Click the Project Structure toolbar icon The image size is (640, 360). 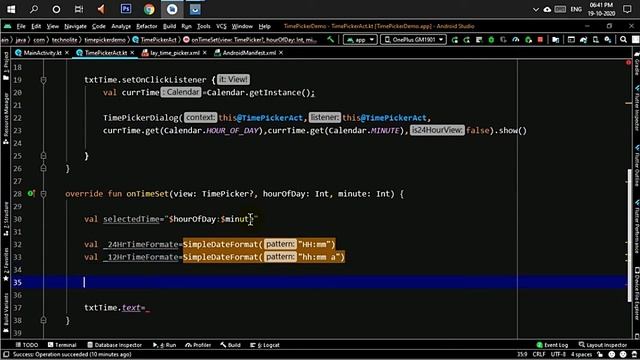pos(556,40)
